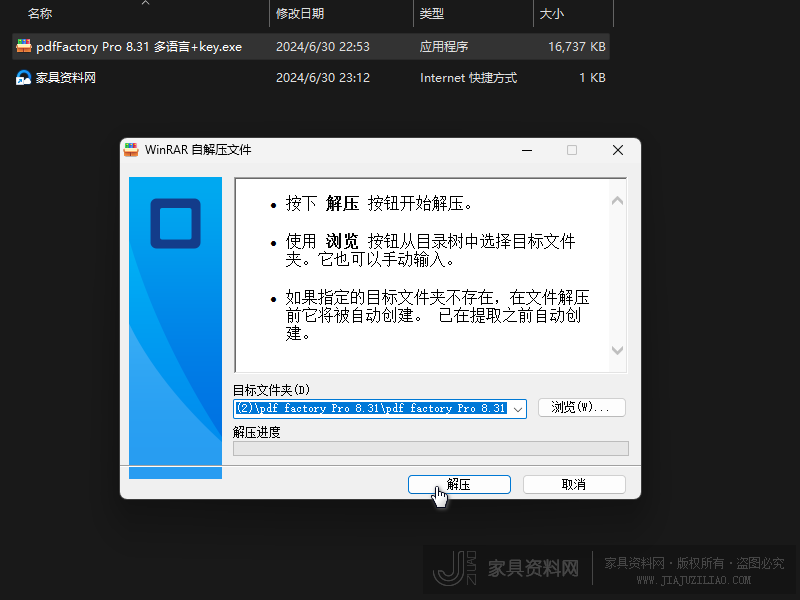Sort by 修改日期 column header
Screen dimensions: 800x600
click(x=300, y=13)
